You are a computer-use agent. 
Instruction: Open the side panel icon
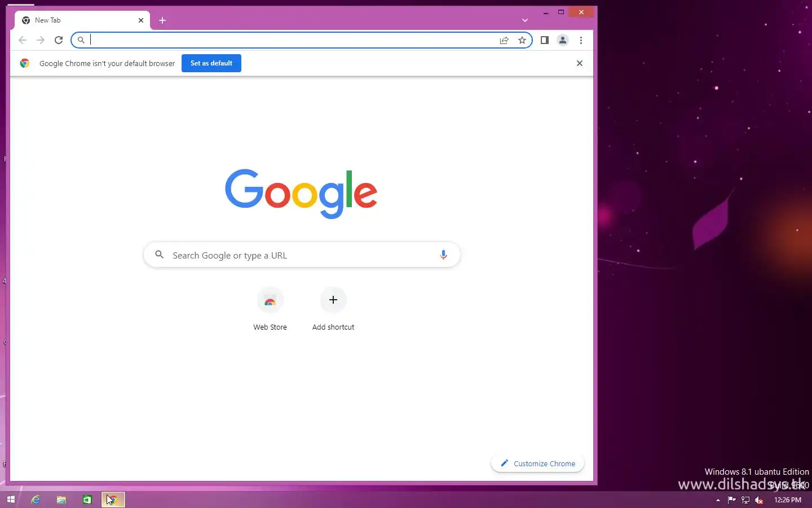[x=545, y=40]
